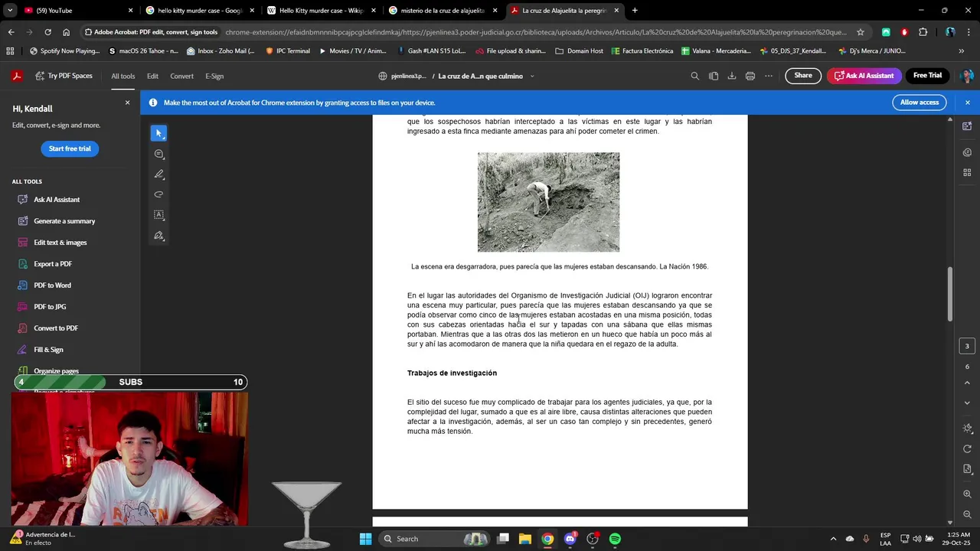
Task: Rotate the page clockwise
Action: (967, 449)
